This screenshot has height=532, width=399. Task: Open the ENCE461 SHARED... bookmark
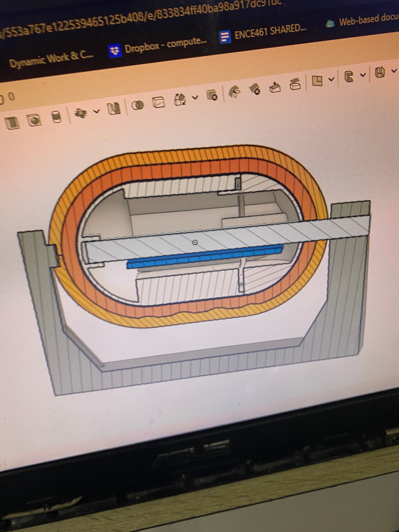pyautogui.click(x=263, y=33)
